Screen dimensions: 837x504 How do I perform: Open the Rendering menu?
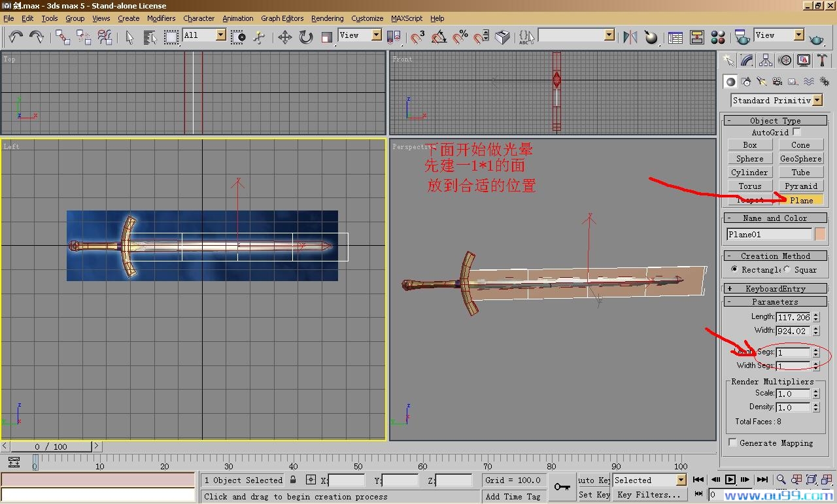click(x=328, y=18)
